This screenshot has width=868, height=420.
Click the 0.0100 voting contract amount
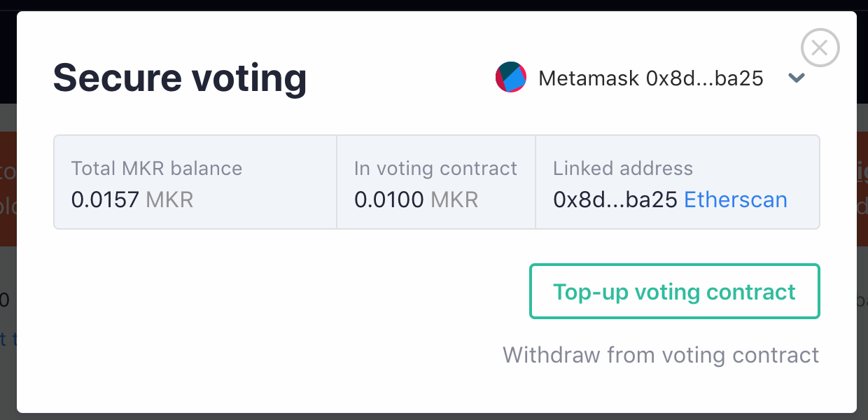[x=389, y=200]
